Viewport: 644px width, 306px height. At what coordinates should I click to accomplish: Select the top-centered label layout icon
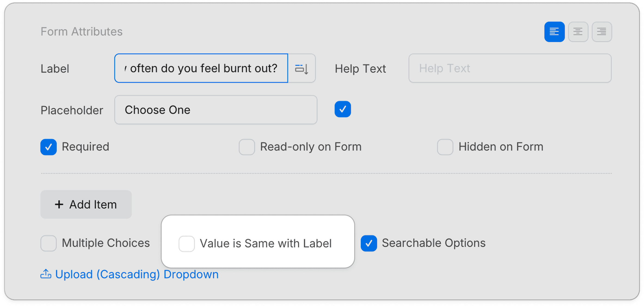coord(578,32)
